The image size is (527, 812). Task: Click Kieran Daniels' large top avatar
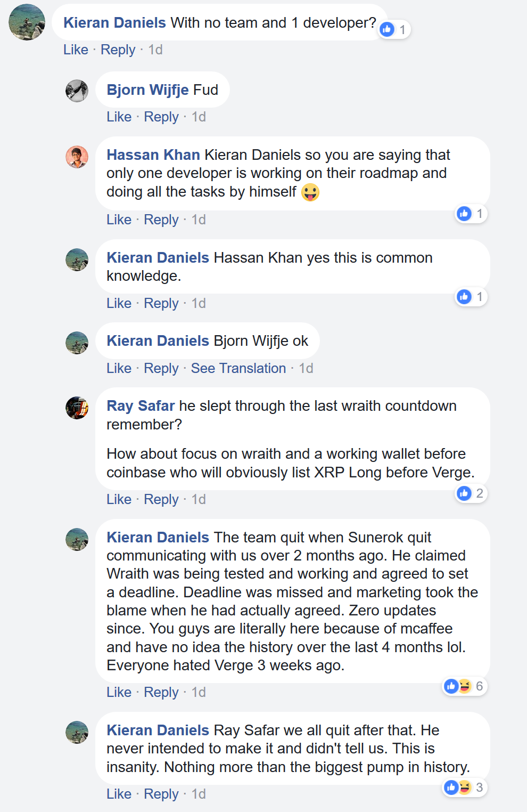click(27, 22)
